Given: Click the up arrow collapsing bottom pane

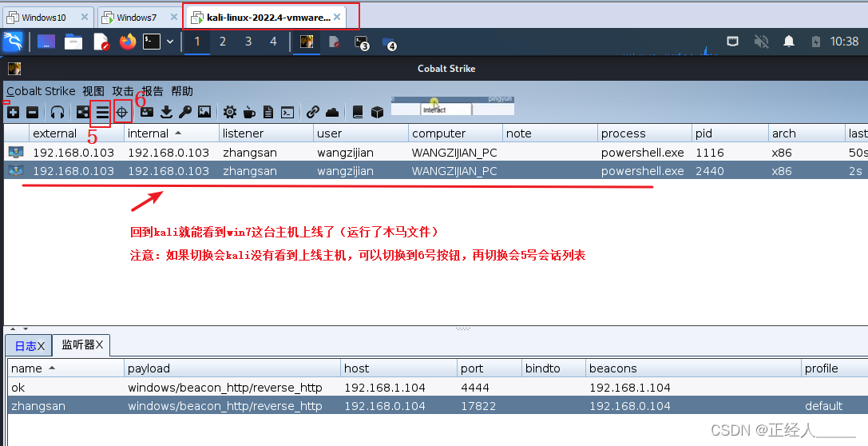Looking at the screenshot, I should tap(12, 329).
